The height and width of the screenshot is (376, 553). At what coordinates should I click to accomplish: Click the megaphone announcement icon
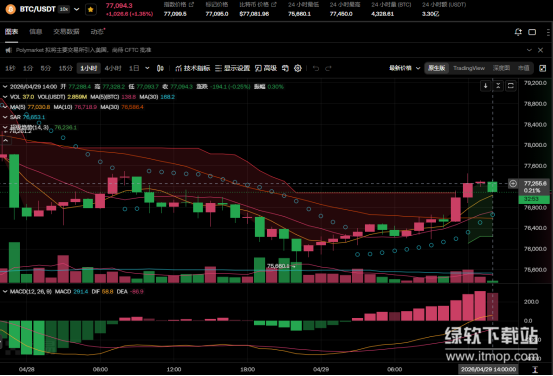pyautogui.click(x=8, y=50)
